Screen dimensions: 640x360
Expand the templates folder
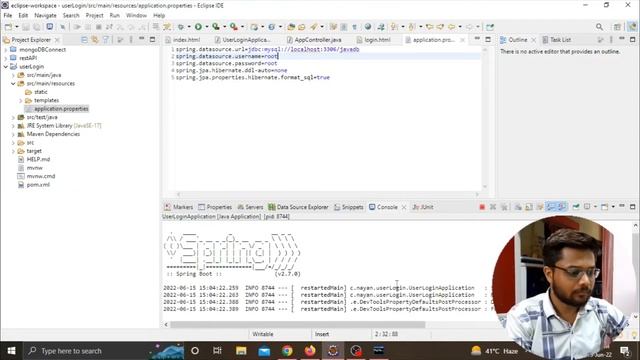coord(20,100)
